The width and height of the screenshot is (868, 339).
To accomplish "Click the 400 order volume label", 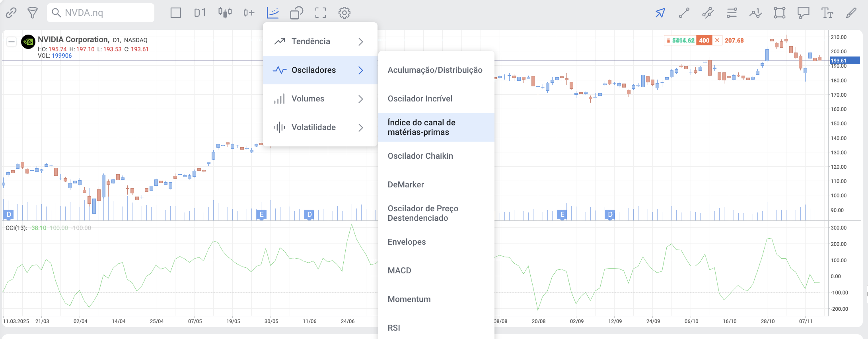I will click(x=704, y=40).
